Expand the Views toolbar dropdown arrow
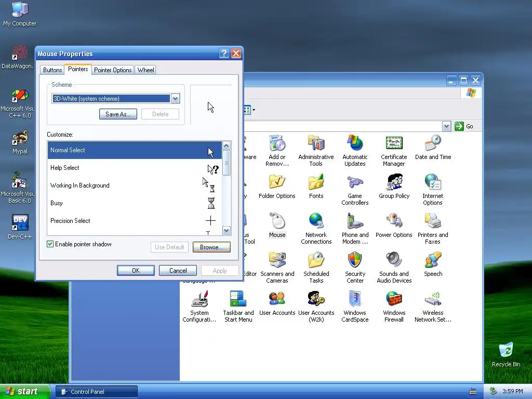 [x=254, y=110]
